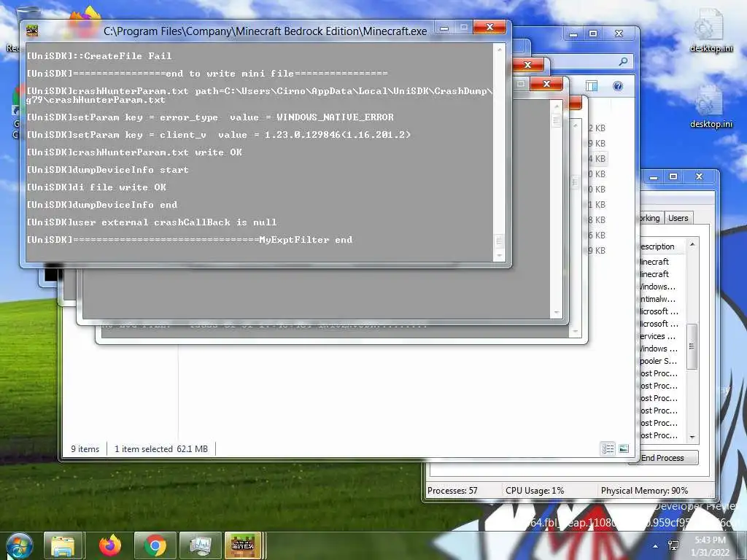Select the 2 KB file row in Explorer
Image resolution: width=747 pixels, height=560 pixels.
coord(597,128)
